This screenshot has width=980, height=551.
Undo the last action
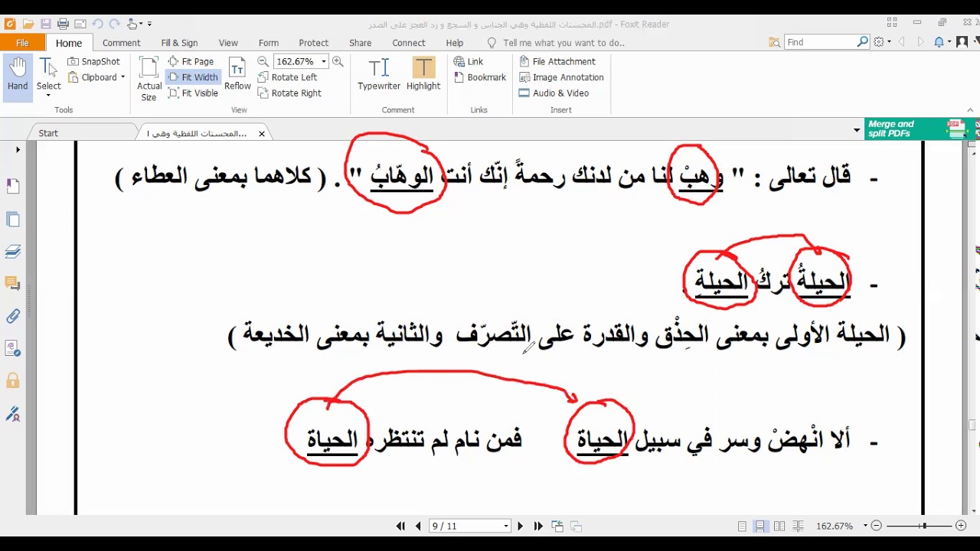(97, 24)
